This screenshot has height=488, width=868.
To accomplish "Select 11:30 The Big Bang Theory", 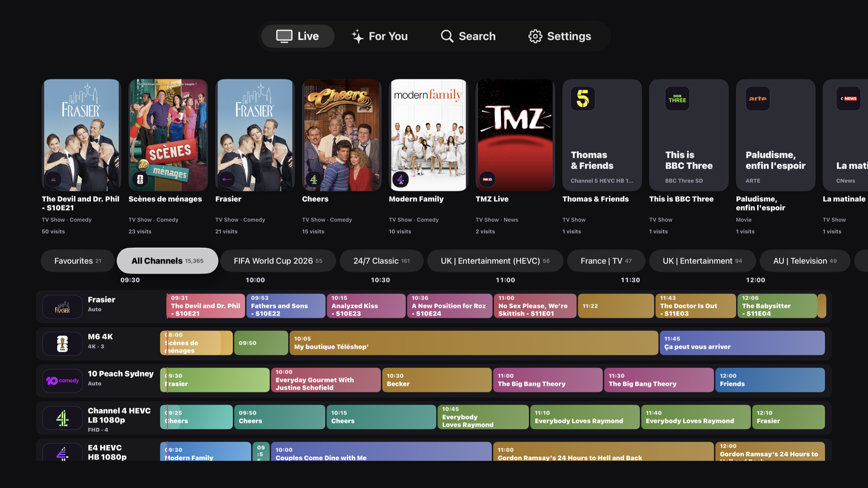I will pos(659,380).
